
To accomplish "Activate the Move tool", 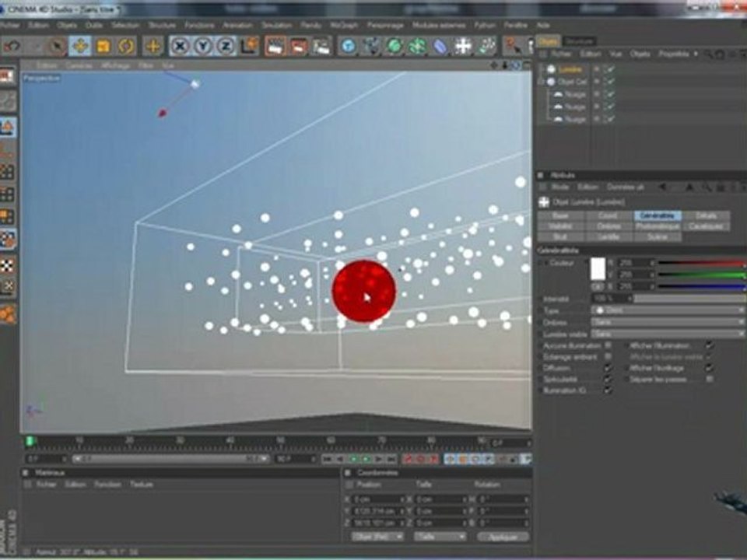I will [x=80, y=46].
